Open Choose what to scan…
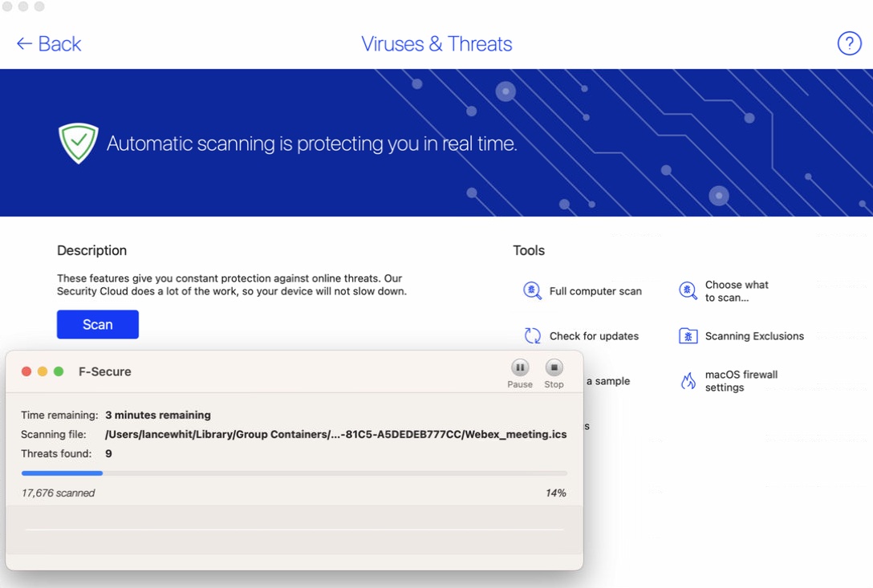The width and height of the screenshot is (873, 588). (x=736, y=291)
